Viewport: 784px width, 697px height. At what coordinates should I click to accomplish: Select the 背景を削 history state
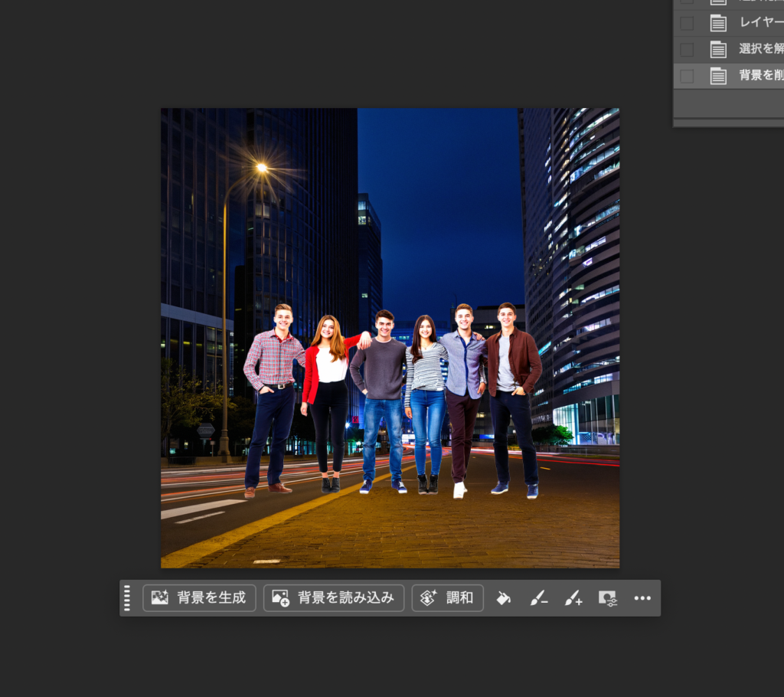coord(759,76)
